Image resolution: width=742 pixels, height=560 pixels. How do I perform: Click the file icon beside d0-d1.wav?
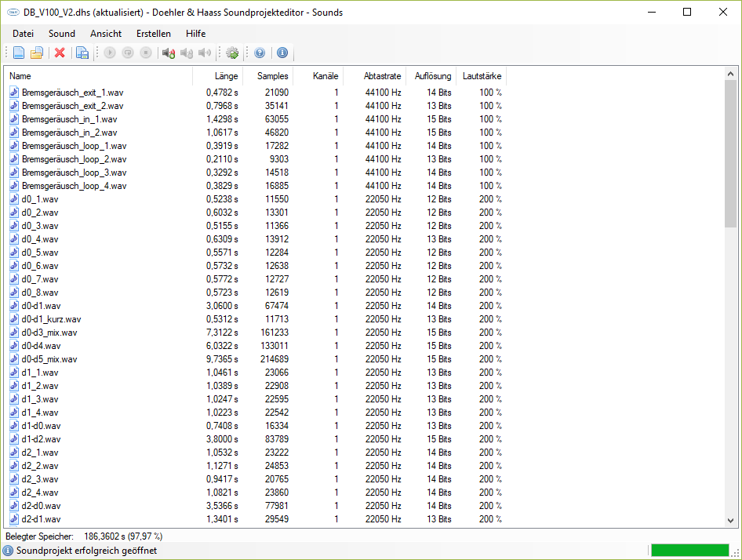[x=14, y=306]
